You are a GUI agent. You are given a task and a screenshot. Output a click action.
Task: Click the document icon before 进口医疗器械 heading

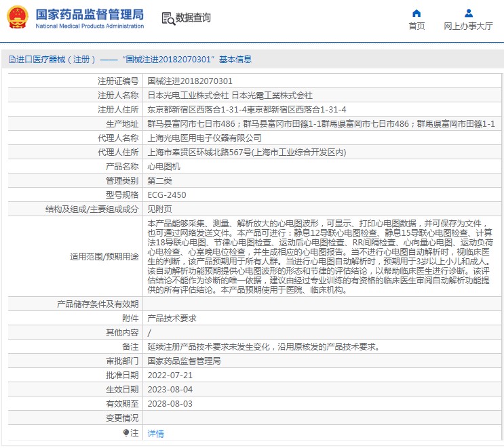pos(12,60)
